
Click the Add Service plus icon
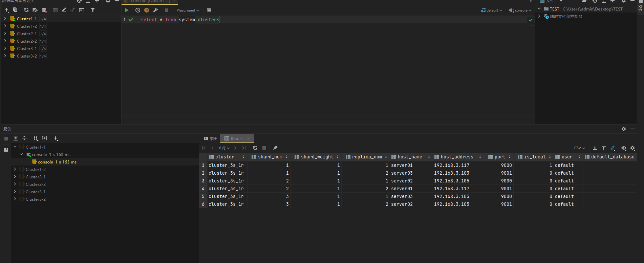click(56, 138)
